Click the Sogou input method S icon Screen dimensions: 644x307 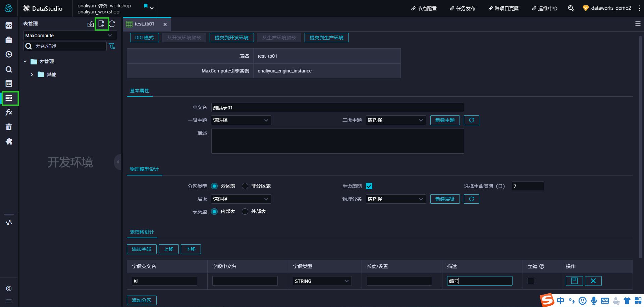click(x=547, y=300)
